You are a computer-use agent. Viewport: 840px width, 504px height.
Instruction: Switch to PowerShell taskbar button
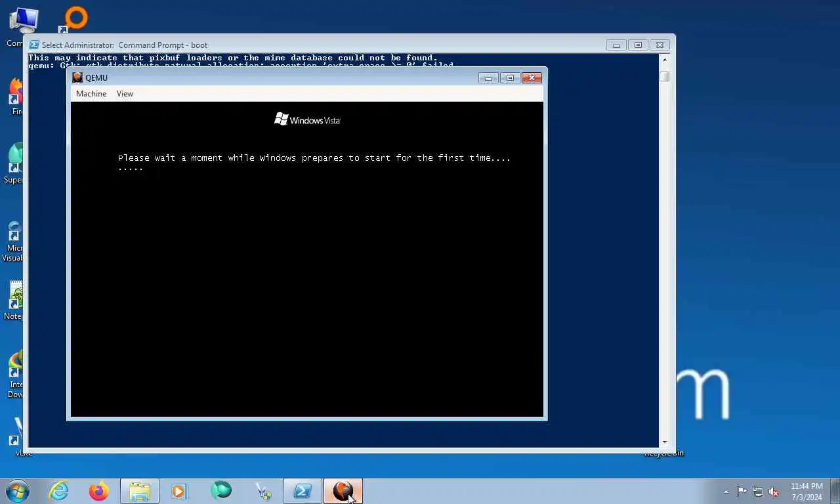pos(303,491)
